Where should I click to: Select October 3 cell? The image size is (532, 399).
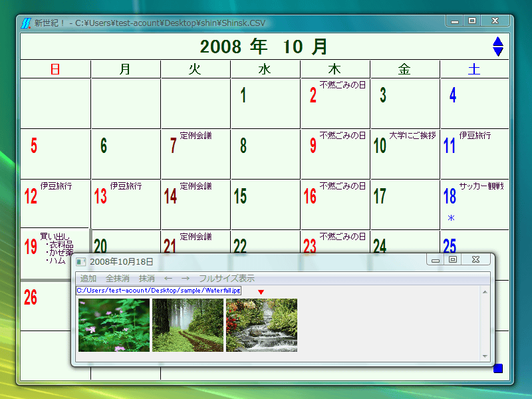(405, 104)
